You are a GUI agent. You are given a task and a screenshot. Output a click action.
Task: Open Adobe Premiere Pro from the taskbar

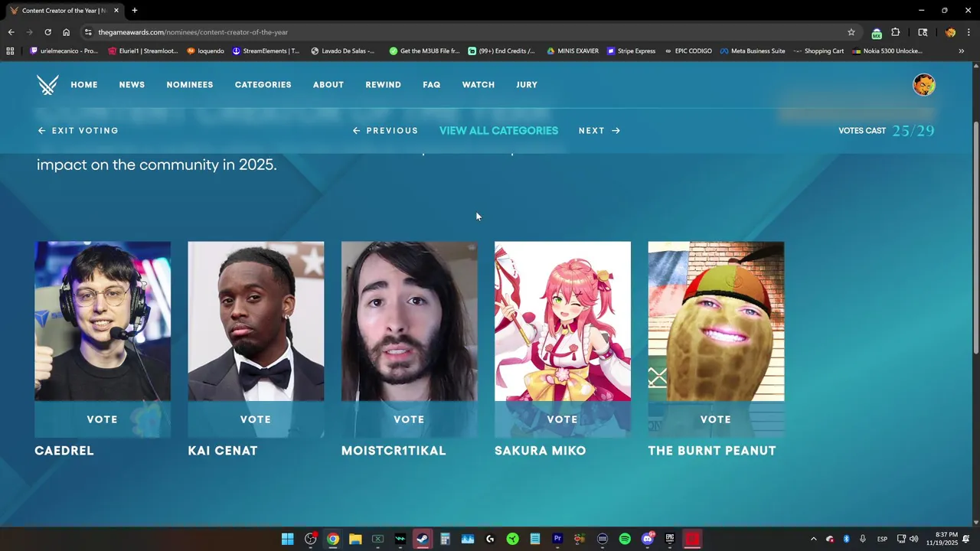557,539
